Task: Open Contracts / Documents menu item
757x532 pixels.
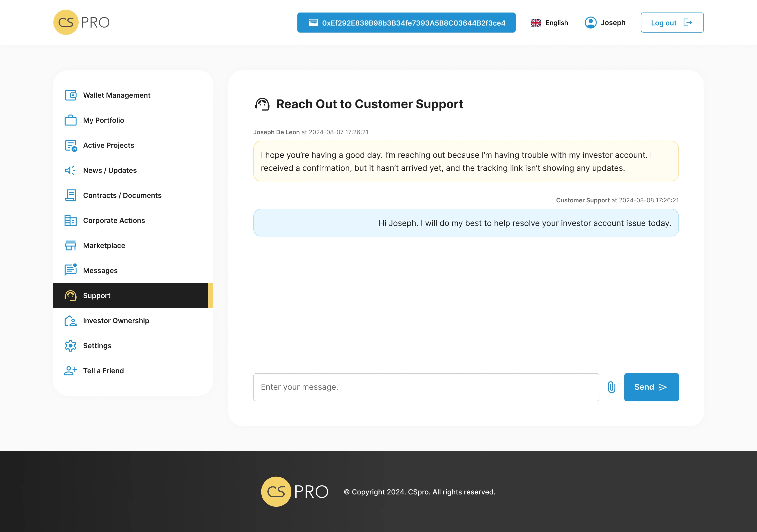Action: pyautogui.click(x=122, y=196)
